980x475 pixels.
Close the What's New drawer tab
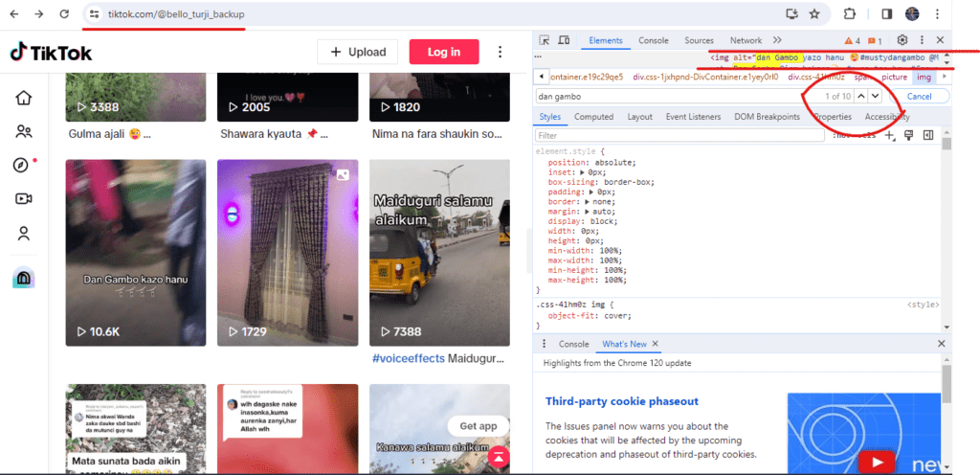click(x=655, y=344)
